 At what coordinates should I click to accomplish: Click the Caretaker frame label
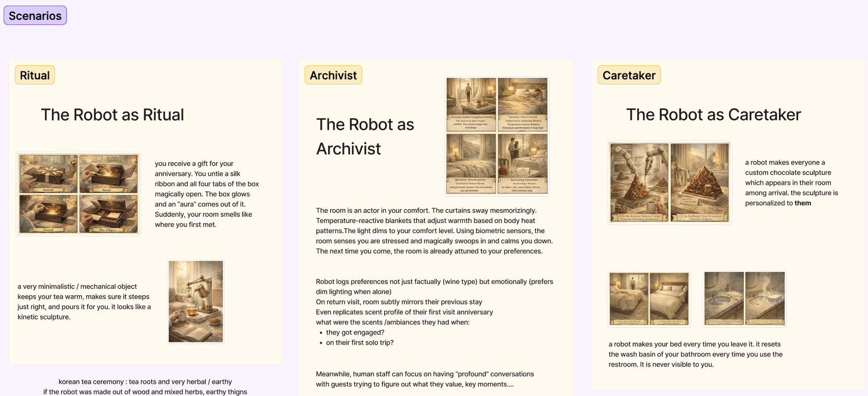pos(629,75)
